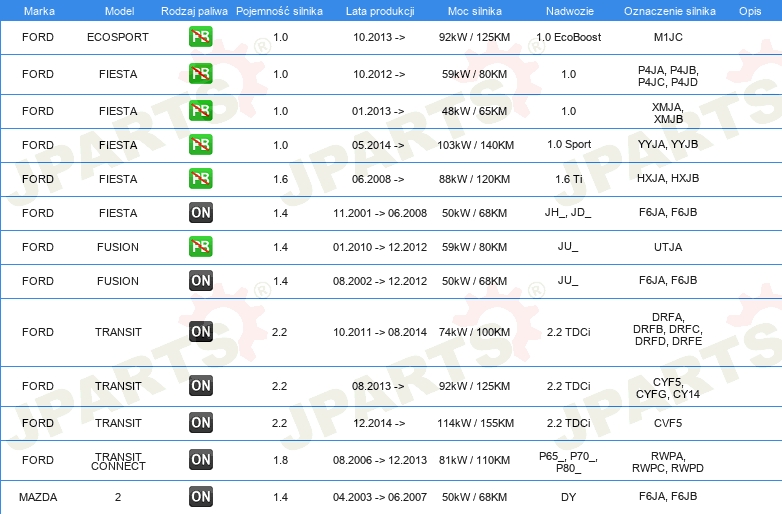Click the Moc silnika column header

coord(475,11)
